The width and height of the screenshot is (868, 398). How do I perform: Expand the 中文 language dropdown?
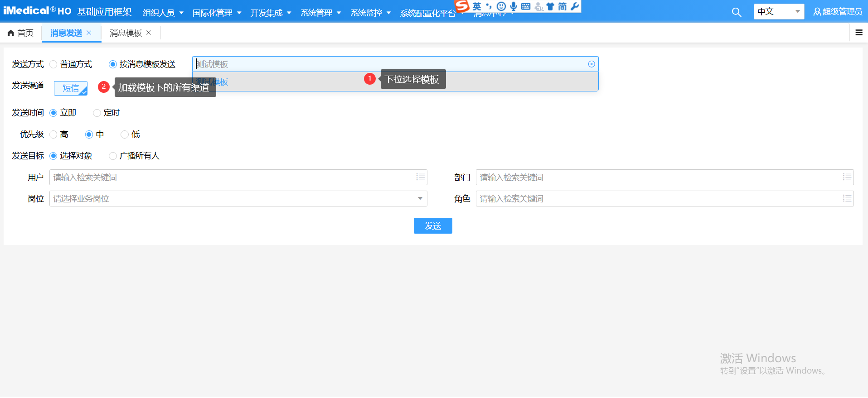[x=797, y=12]
